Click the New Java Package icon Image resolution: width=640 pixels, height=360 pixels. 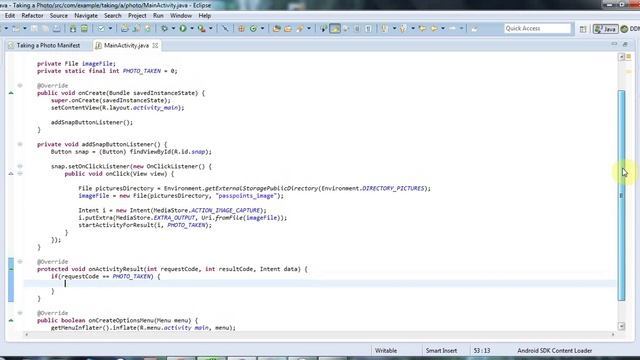(241, 29)
